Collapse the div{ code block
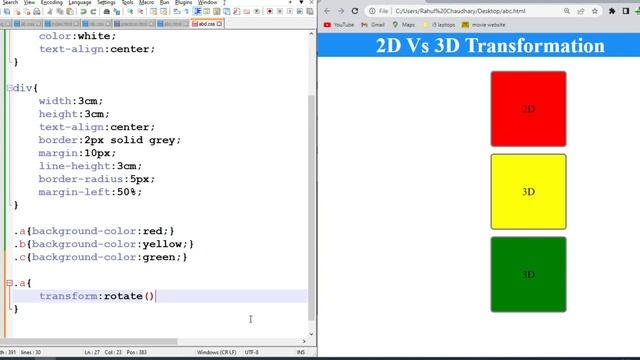Viewport: 640px width, 360px height. click(x=9, y=88)
